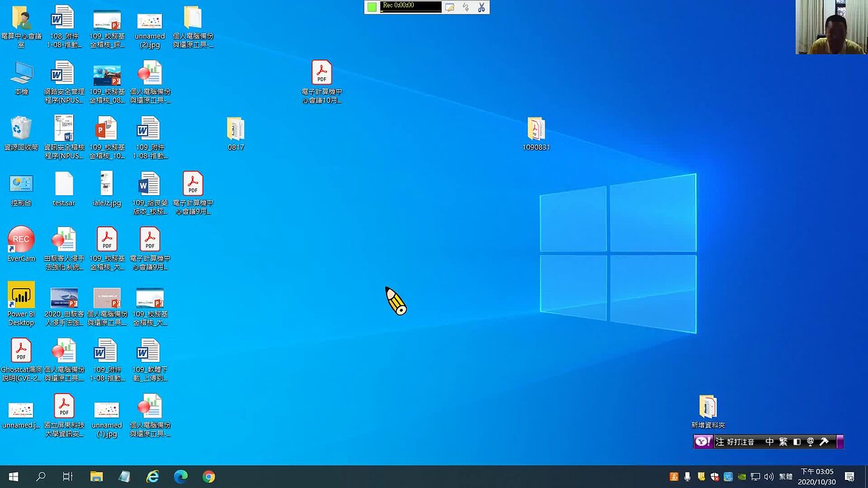Select the EverCam desktop shortcut
The width and height of the screenshot is (868, 488).
tap(21, 244)
